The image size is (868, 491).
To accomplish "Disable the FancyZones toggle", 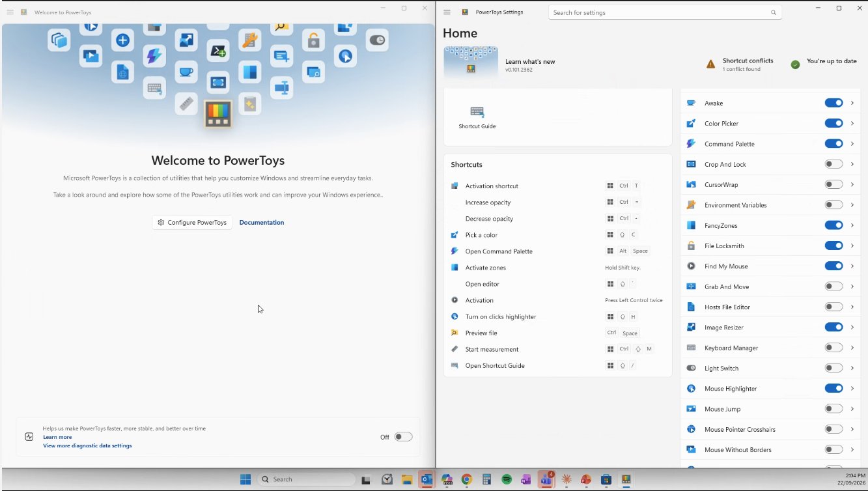I will [x=833, y=225].
